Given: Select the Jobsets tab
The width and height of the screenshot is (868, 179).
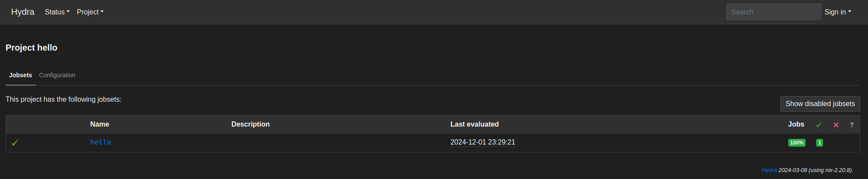Looking at the screenshot, I should (21, 75).
